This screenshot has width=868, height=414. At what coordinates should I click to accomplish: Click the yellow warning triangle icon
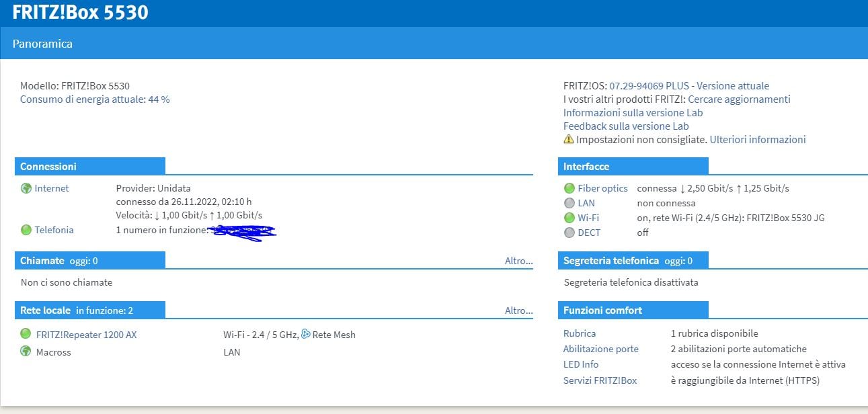tap(569, 140)
